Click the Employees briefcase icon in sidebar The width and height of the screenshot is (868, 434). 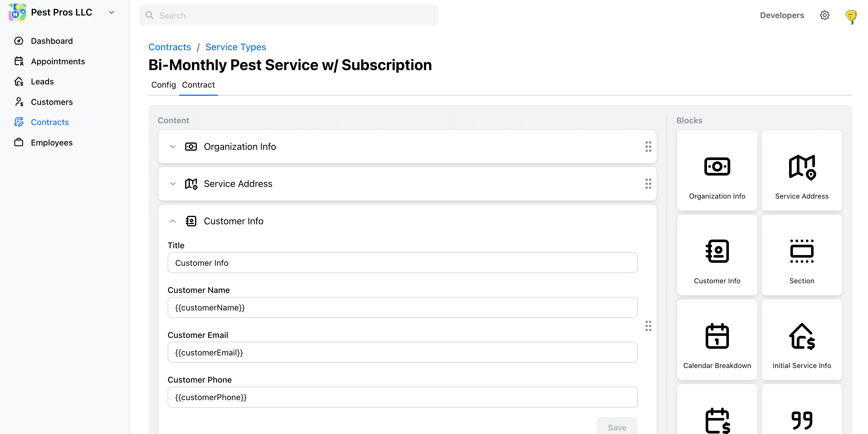point(19,143)
